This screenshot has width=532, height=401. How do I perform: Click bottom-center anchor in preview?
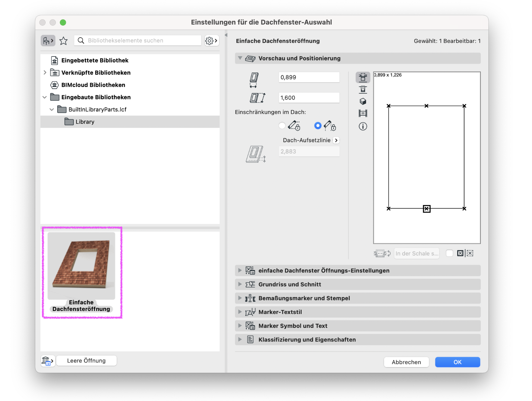tap(427, 209)
